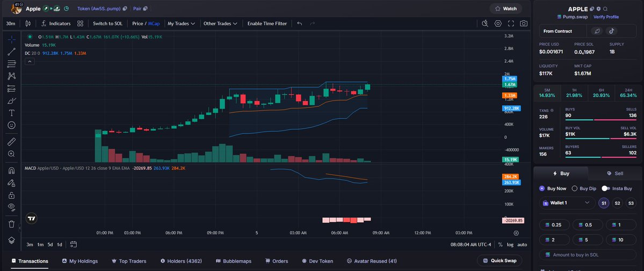Open the TikTok social link
The width and height of the screenshot is (644, 271).
tap(611, 31)
